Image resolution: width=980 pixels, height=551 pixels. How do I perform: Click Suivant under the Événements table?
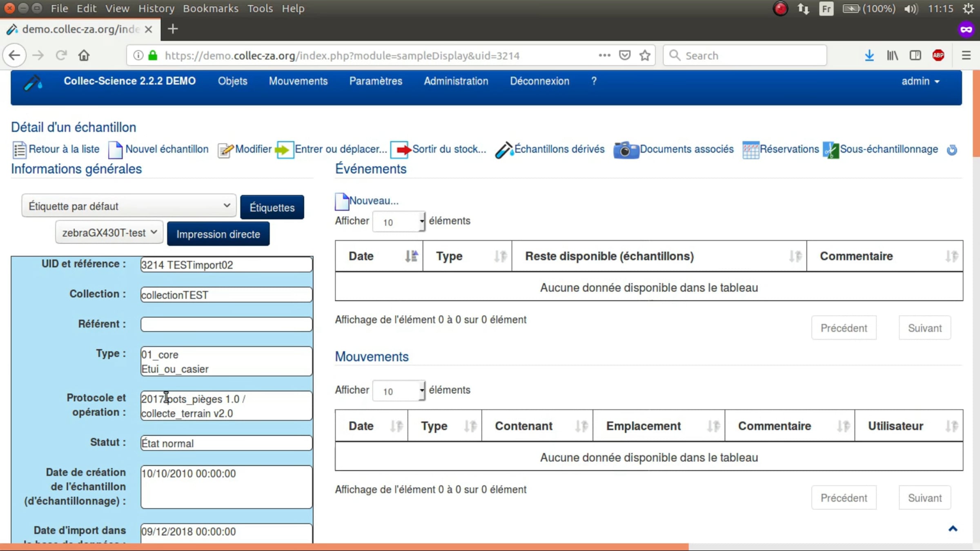tap(924, 328)
